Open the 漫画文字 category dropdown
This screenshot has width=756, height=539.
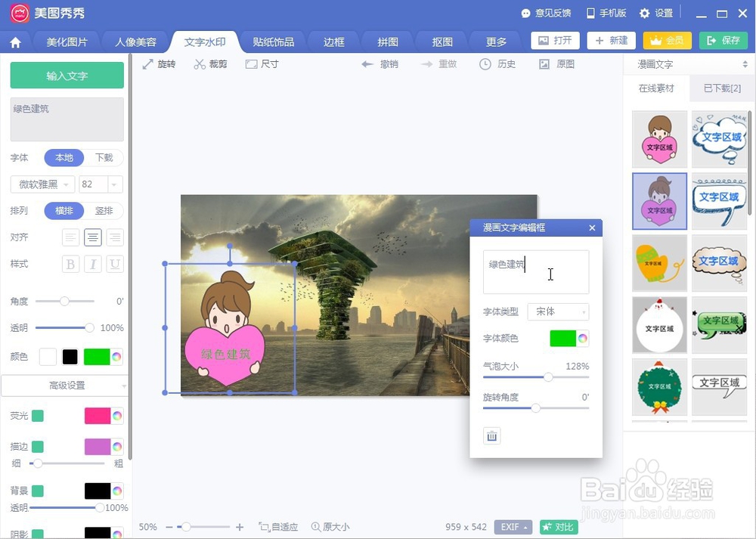pos(688,64)
